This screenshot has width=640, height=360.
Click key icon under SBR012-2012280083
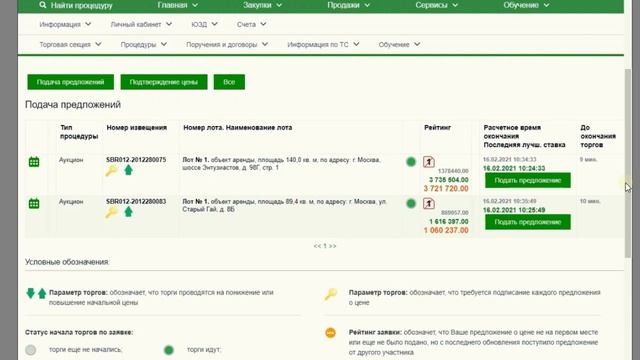[111, 212]
